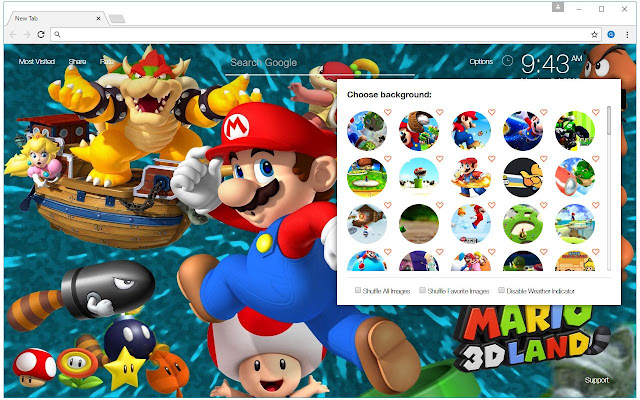Choose the jumping Mario blue-sky thumbnail
Image resolution: width=640 pixels, height=400 pixels.
471,131
